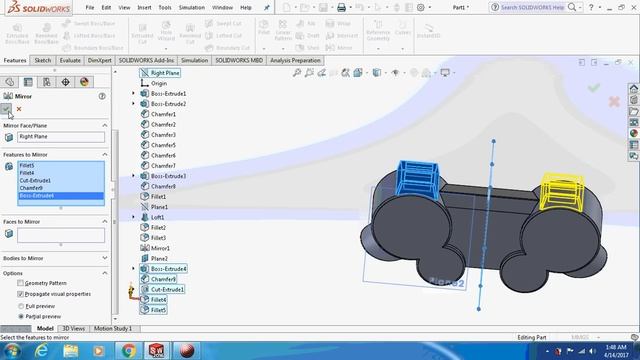This screenshot has width=640, height=360.
Task: Click the Search SOLIDWORKS Help field
Action: point(532,7)
